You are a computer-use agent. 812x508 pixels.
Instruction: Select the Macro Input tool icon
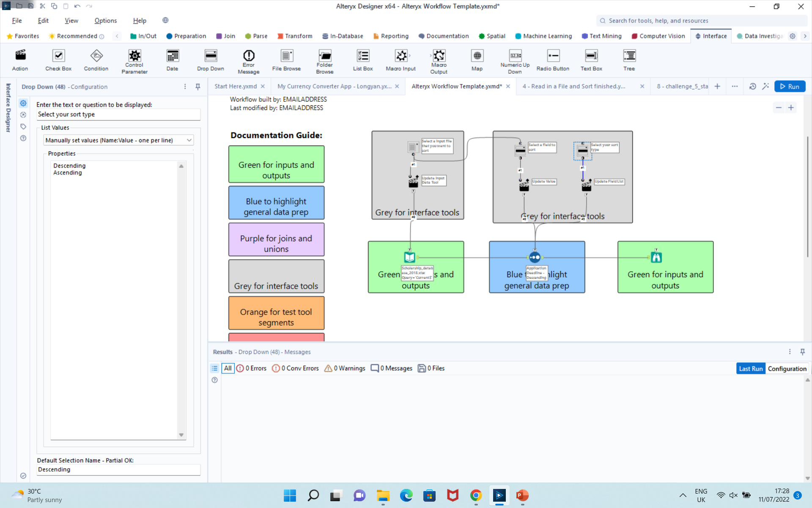tap(401, 55)
